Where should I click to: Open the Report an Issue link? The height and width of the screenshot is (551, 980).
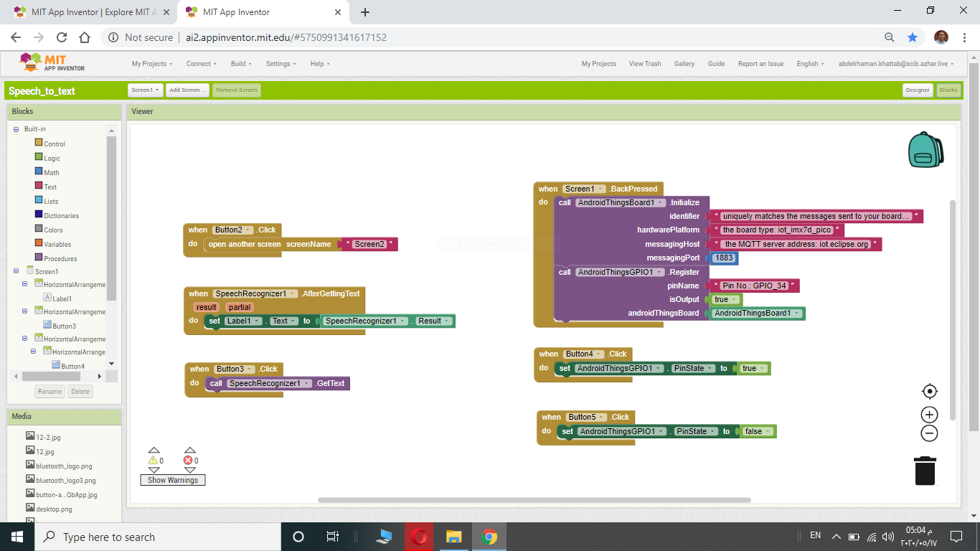(x=760, y=64)
